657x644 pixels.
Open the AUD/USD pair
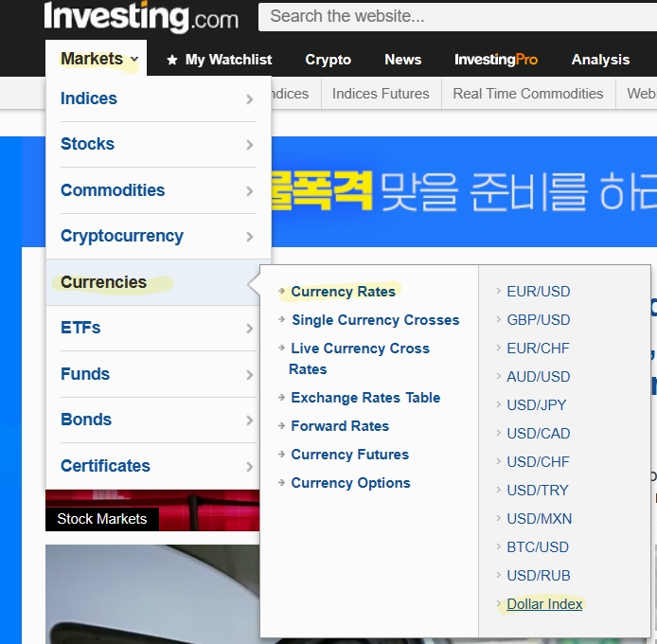539,377
